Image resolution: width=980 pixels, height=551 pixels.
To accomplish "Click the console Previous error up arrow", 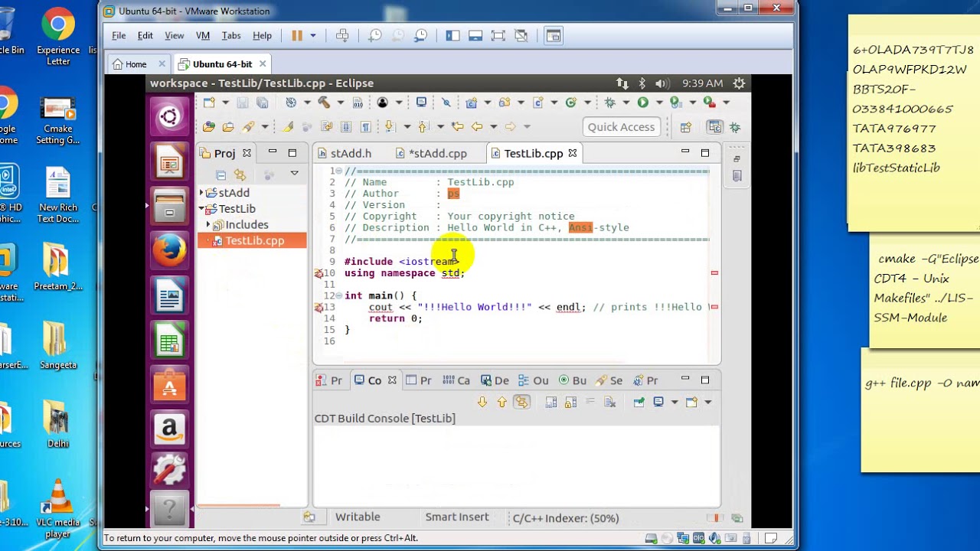I will pyautogui.click(x=501, y=402).
